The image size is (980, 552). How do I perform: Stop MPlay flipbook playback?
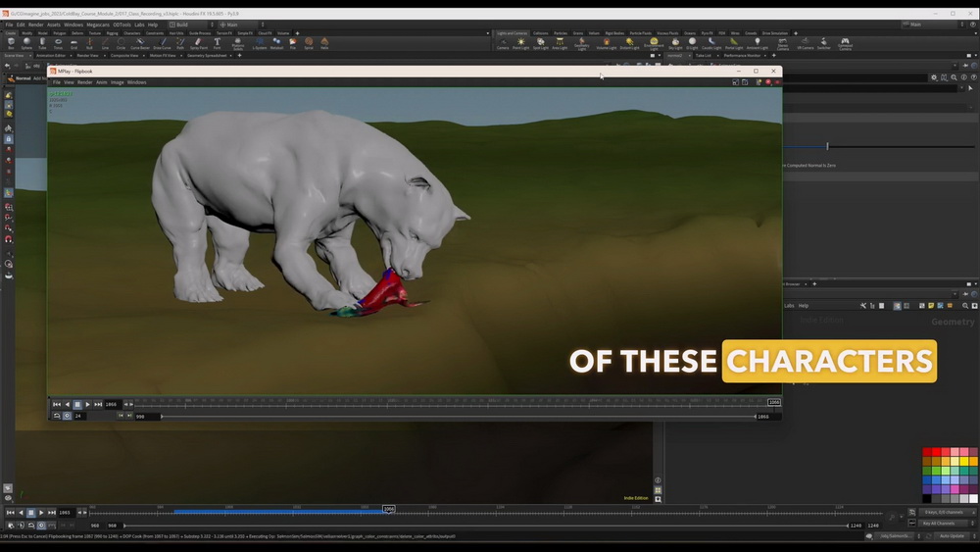click(77, 405)
